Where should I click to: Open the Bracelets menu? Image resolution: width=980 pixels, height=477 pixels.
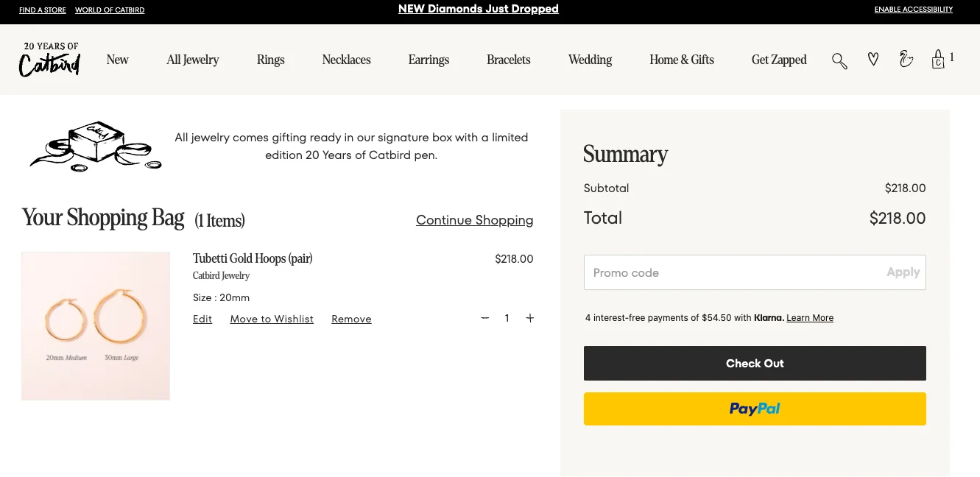pyautogui.click(x=508, y=60)
